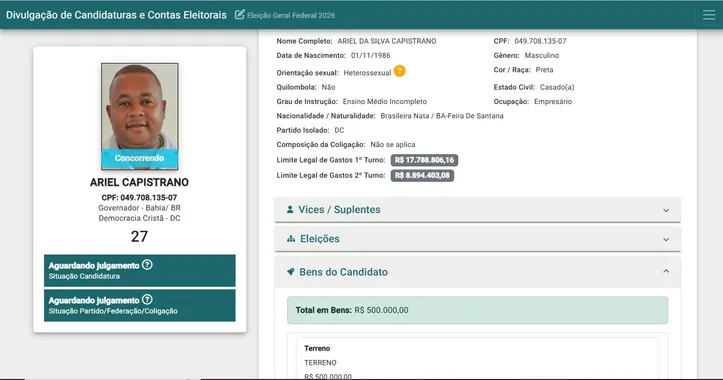Click the Bens do Candidato panel header
Viewport: 723px width, 380px height.
[478, 272]
